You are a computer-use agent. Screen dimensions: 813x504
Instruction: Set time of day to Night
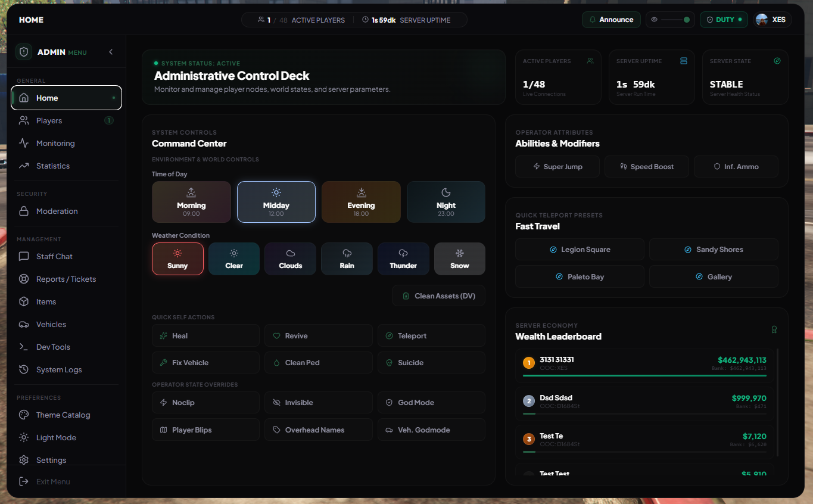446,202
